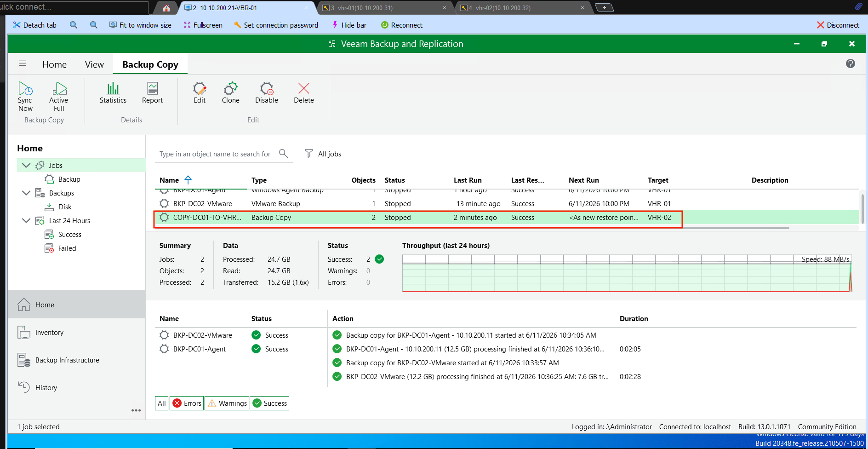Image resolution: width=868 pixels, height=449 pixels.
Task: Collapse the Backups tree node
Action: [26, 193]
